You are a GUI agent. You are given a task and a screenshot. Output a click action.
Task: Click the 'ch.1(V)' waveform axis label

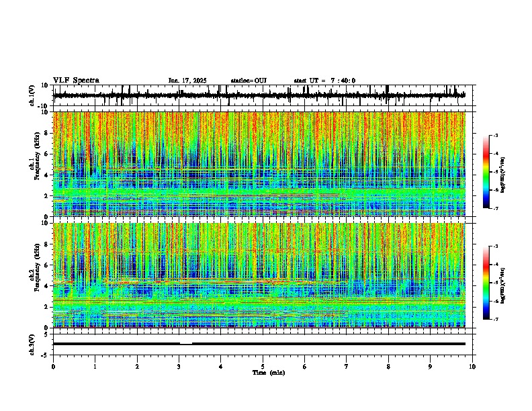(x=32, y=95)
